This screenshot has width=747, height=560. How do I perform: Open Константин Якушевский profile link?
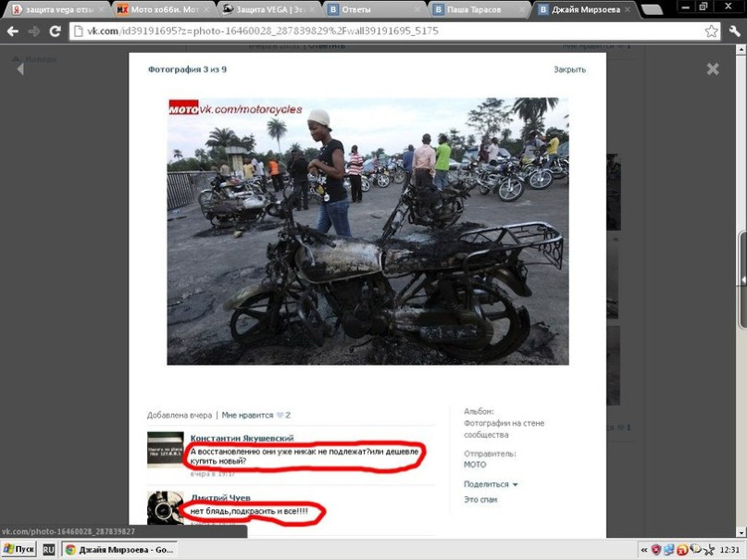click(x=242, y=438)
